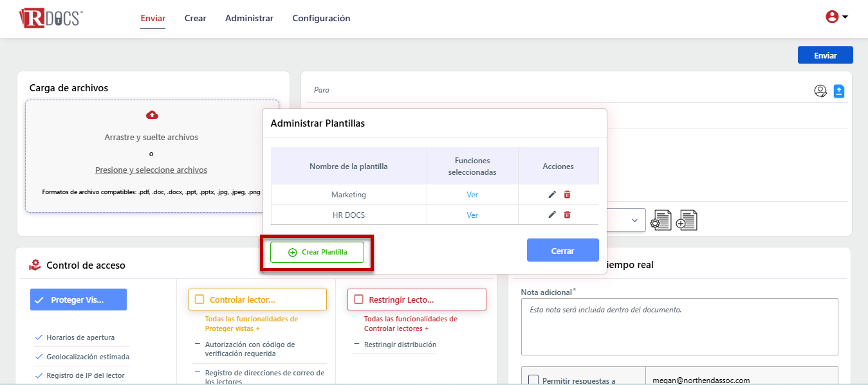Click inside the Nota adicional text area
The width and height of the screenshot is (868, 385).
pyautogui.click(x=679, y=327)
